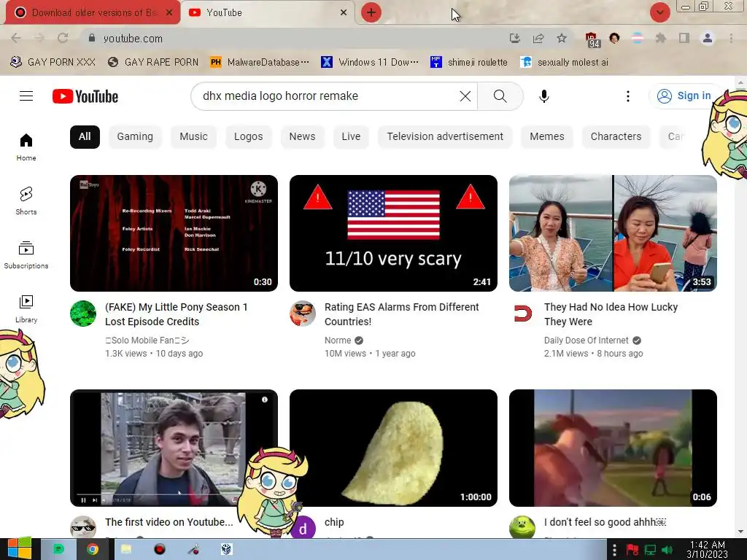Select the All filter chip
The width and height of the screenshot is (747, 560).
(85, 136)
